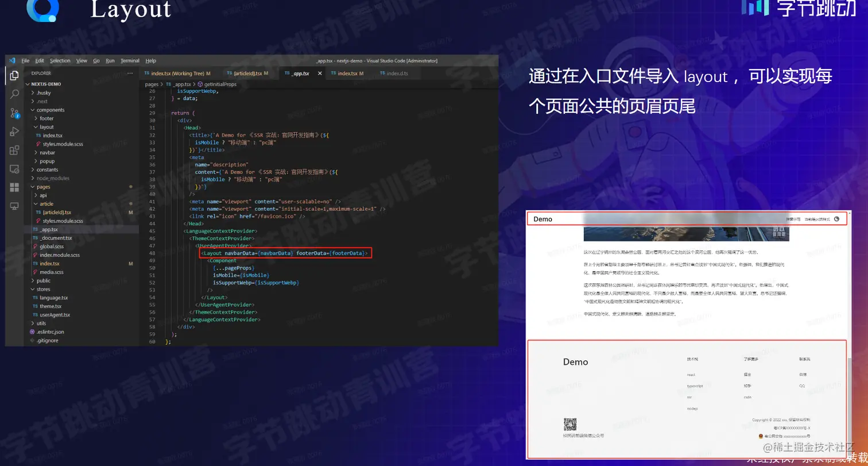Click csdn link in Demo footer
This screenshot has width=868, height=466.
point(747,397)
